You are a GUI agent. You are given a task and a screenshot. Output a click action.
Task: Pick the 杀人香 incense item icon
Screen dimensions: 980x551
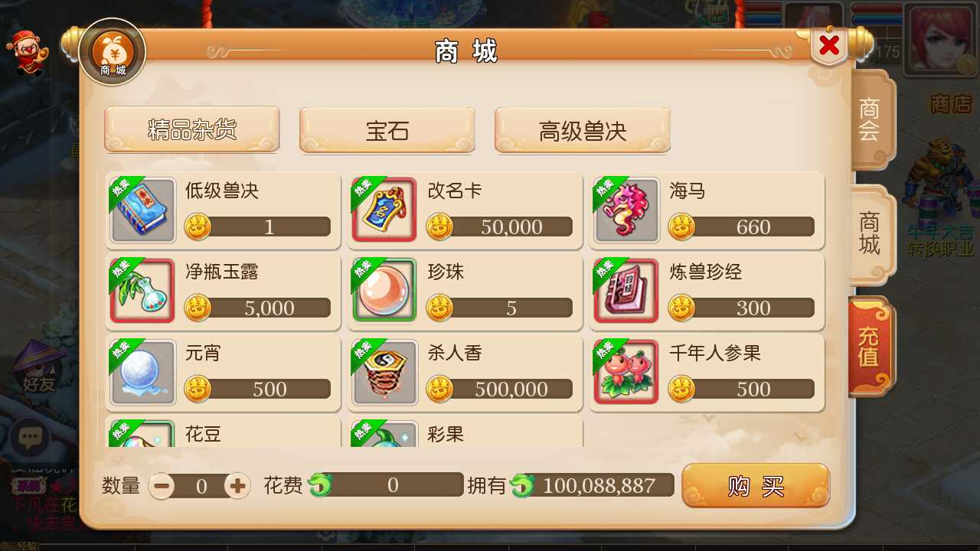click(x=385, y=373)
